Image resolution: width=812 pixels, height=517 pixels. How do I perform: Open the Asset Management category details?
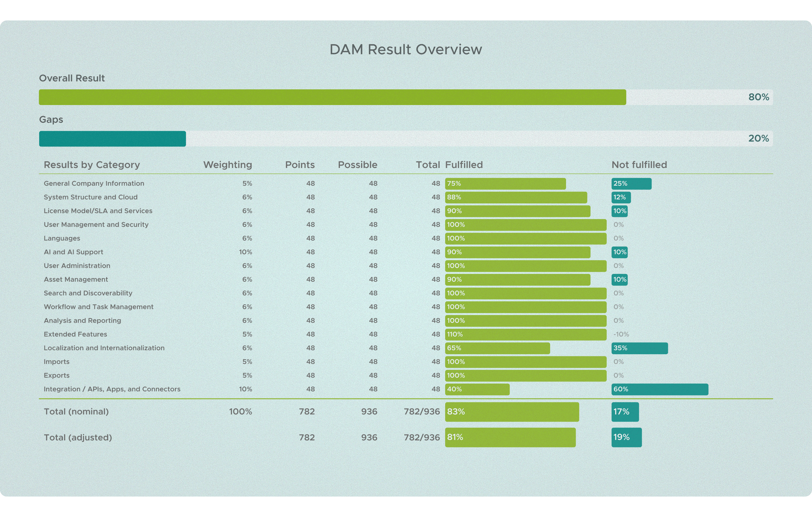(x=75, y=279)
